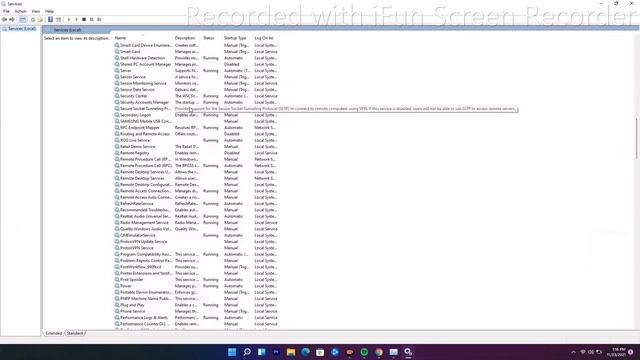640x360 pixels.
Task: Click the Pause Service toolbar icon
Action: (x=91, y=19)
